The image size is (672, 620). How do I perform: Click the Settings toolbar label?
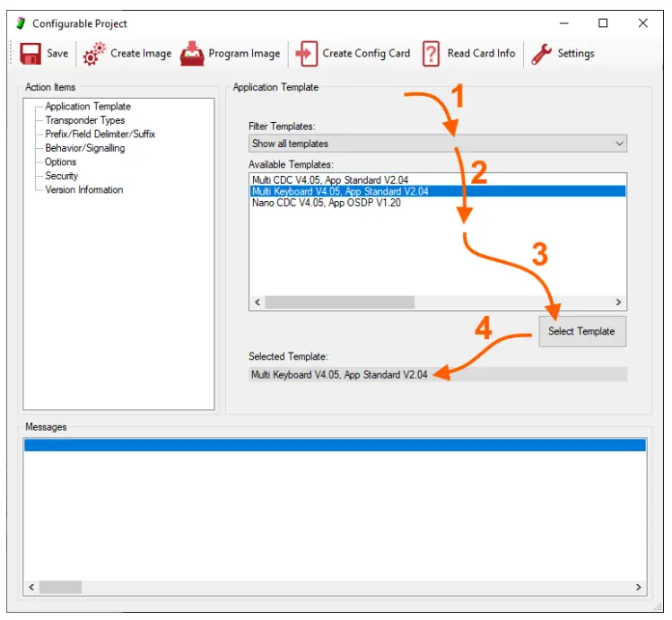[x=576, y=54]
